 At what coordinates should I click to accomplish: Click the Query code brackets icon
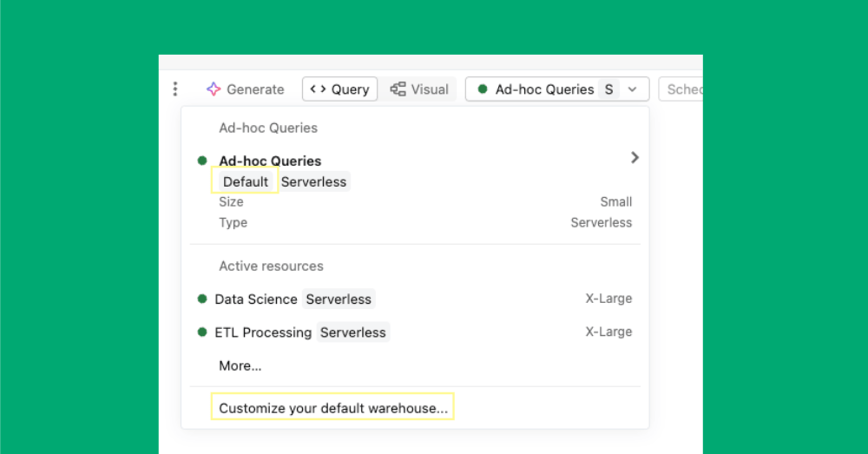pos(318,89)
